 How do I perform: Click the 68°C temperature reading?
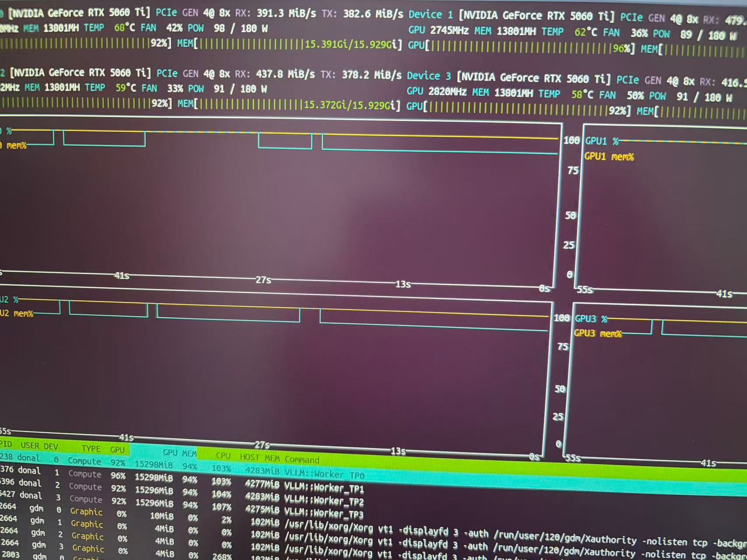point(125,28)
